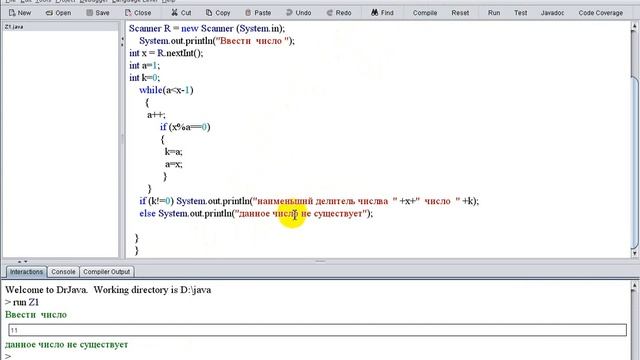640x360 pixels.
Task: Click the 'else System.out.println' line
Action: (256, 213)
